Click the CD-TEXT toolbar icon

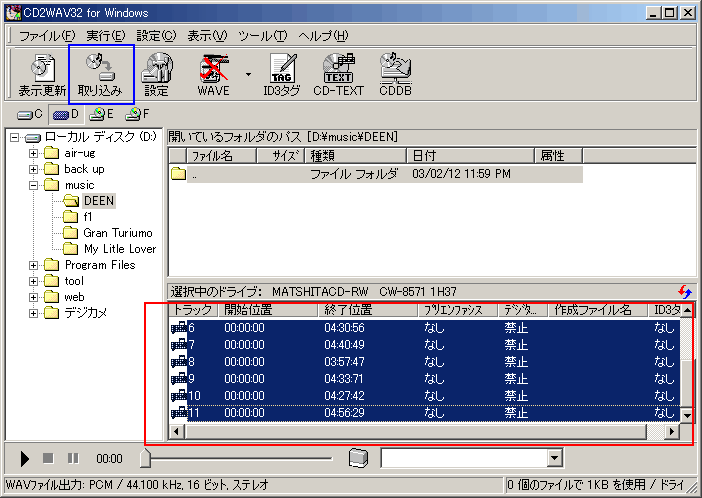coord(338,74)
